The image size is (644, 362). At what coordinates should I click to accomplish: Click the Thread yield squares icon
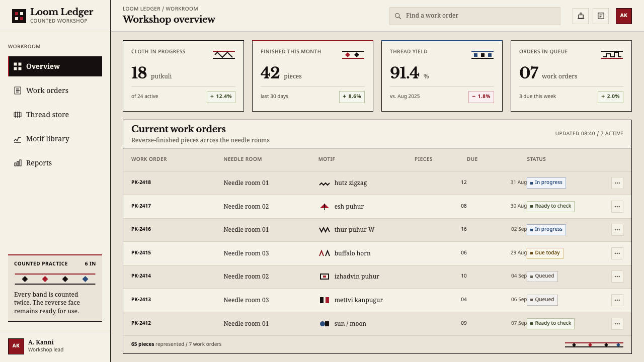482,54
